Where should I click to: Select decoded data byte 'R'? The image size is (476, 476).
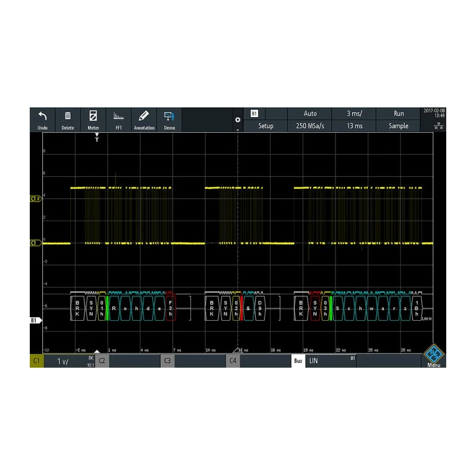tap(114, 308)
